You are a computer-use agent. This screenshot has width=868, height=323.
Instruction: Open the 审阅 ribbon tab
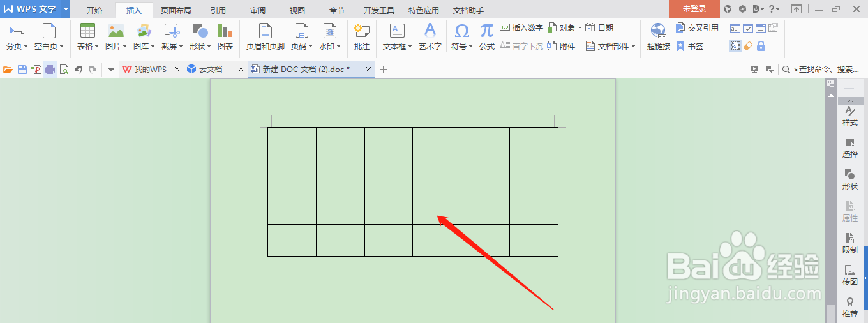pyautogui.click(x=258, y=10)
